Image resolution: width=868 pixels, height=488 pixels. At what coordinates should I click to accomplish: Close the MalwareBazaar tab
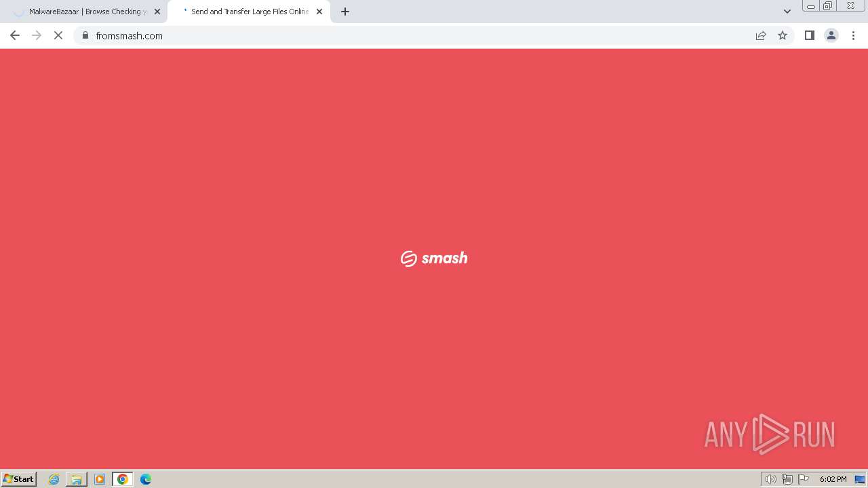[157, 12]
